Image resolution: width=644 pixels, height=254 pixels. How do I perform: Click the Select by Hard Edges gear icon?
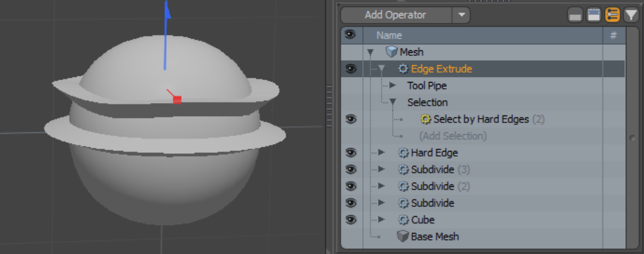426,119
